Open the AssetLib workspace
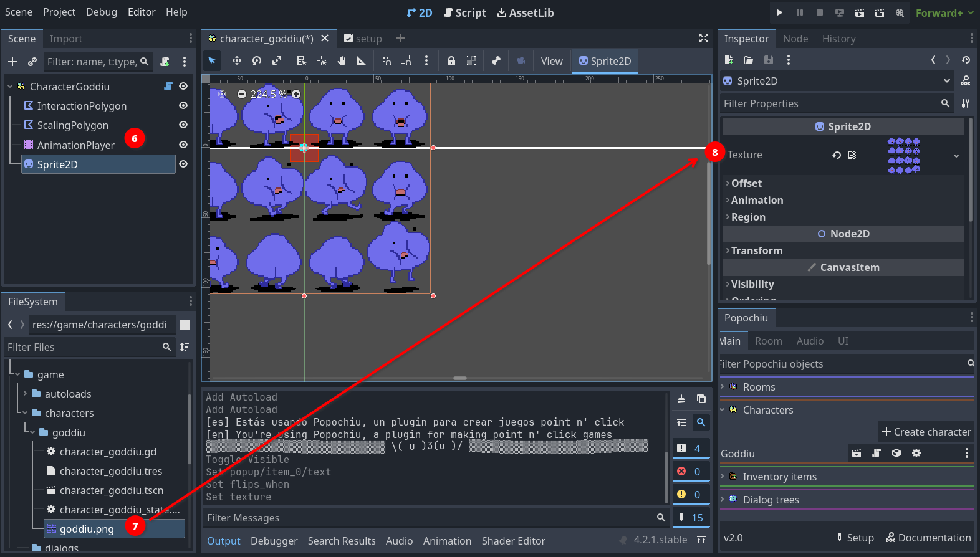Viewport: 980px width, 557px height. 525,12
